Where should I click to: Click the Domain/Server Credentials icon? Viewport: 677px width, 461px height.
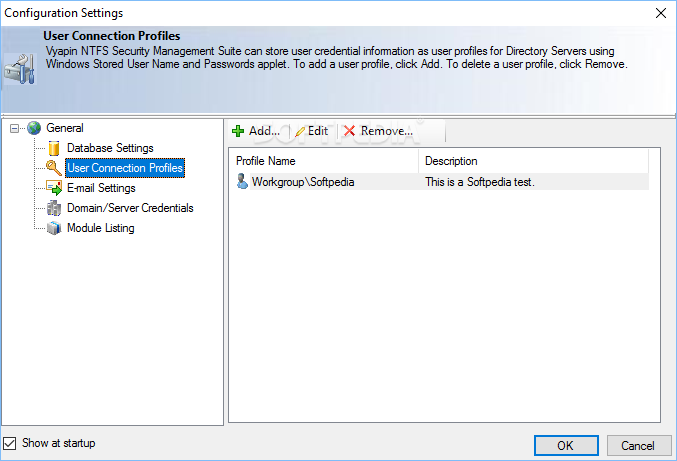[x=54, y=208]
